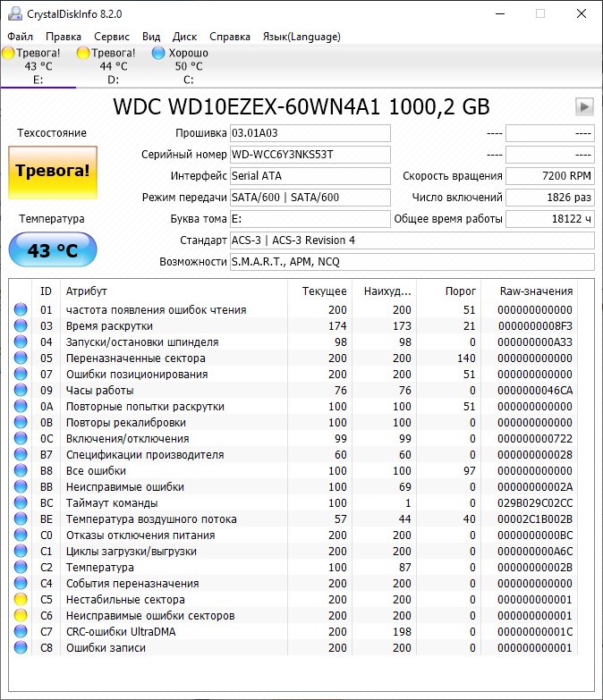
Task: Select the row Неисправимые ошибки секторов
Action: pos(293,615)
